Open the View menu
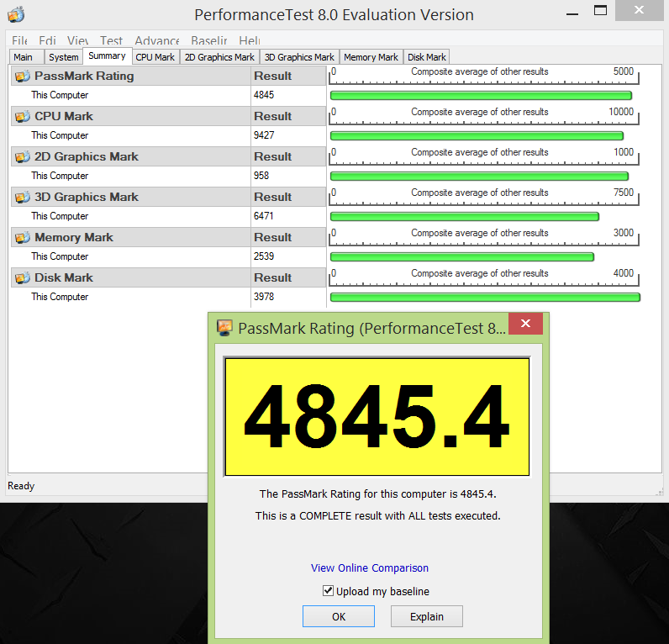 [x=77, y=40]
